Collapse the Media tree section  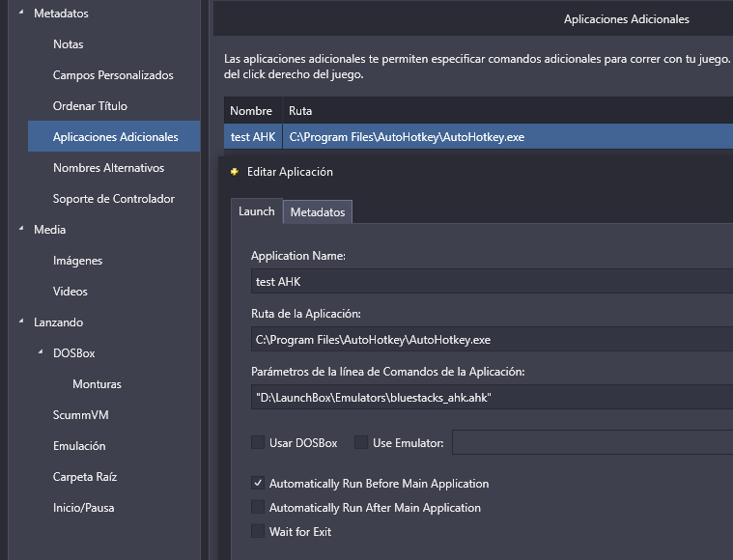pyautogui.click(x=21, y=229)
